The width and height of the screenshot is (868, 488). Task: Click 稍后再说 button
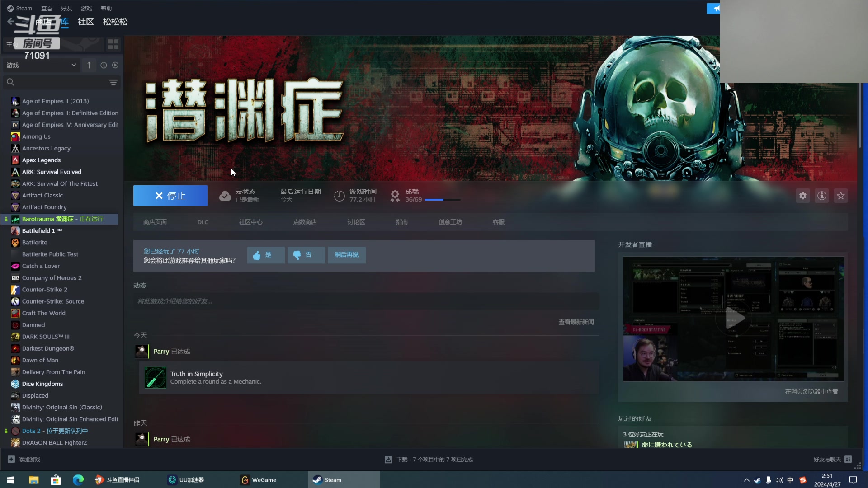point(347,255)
